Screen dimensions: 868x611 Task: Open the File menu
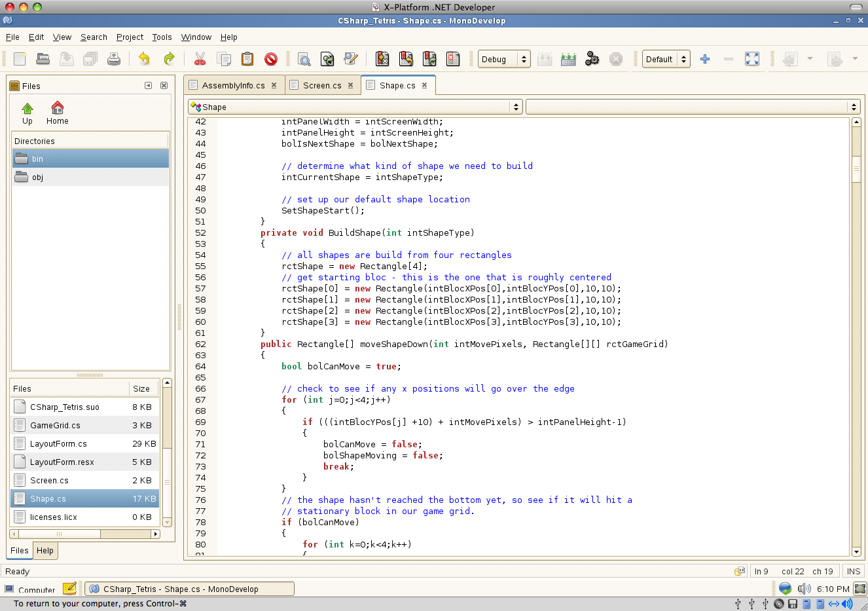point(12,37)
